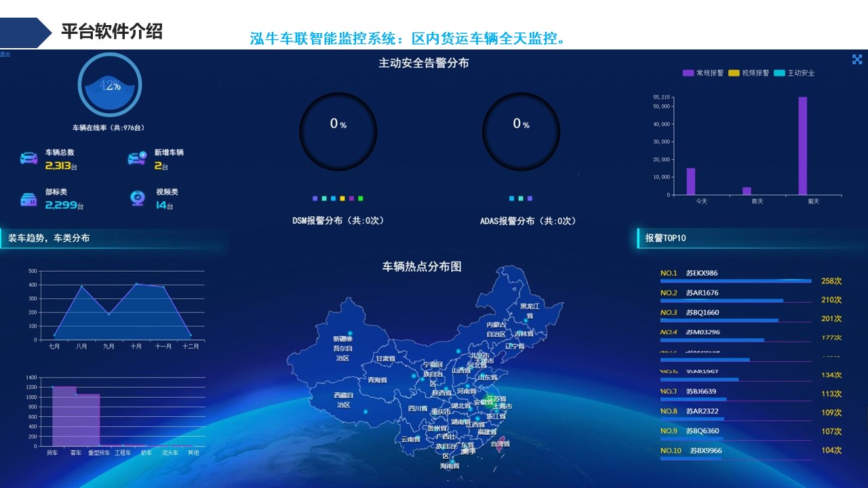Click the green DSM legend square

coord(361,199)
